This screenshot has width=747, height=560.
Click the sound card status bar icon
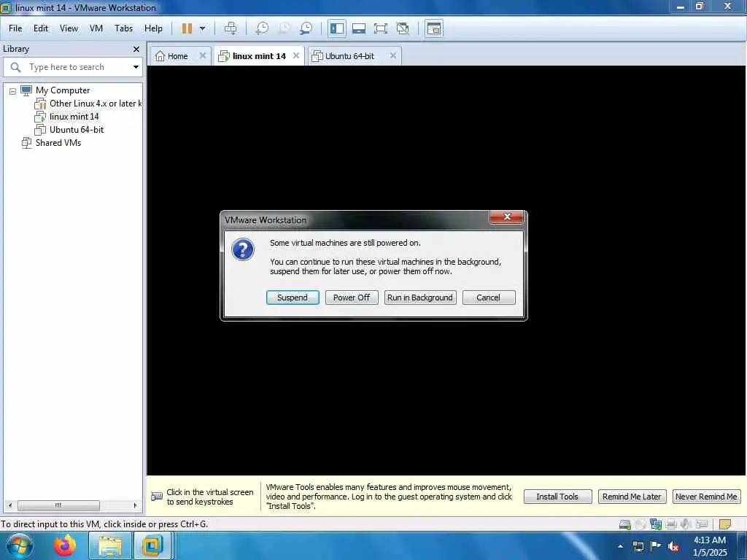pyautogui.click(x=686, y=525)
